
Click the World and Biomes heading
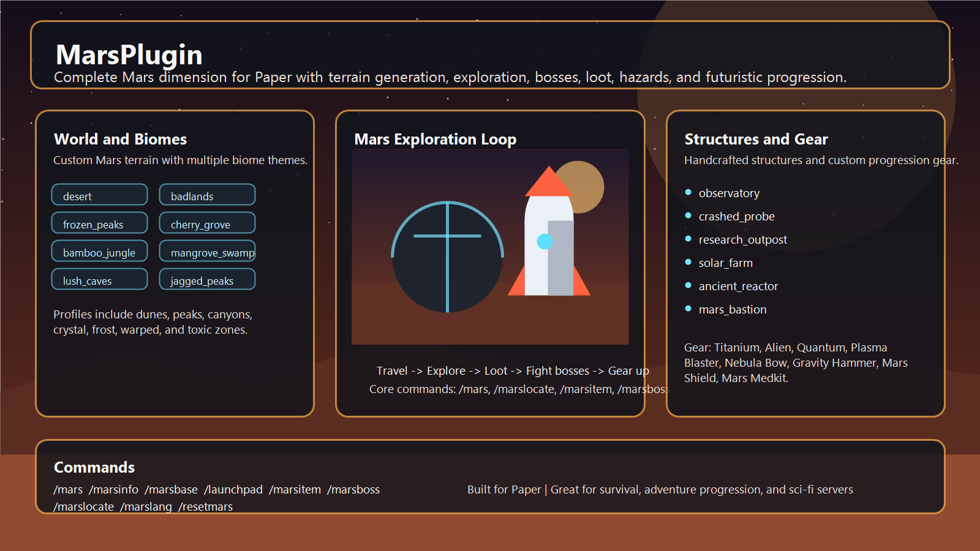pyautogui.click(x=121, y=140)
